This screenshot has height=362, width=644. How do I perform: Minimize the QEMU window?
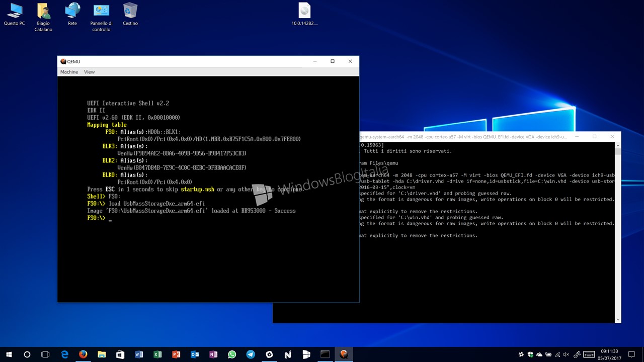click(x=315, y=61)
